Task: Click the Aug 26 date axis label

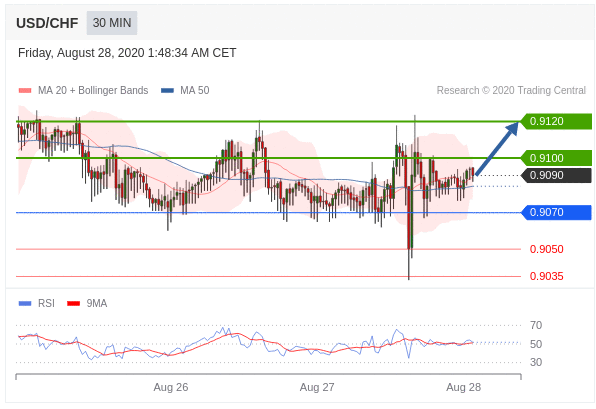Action: (x=171, y=387)
